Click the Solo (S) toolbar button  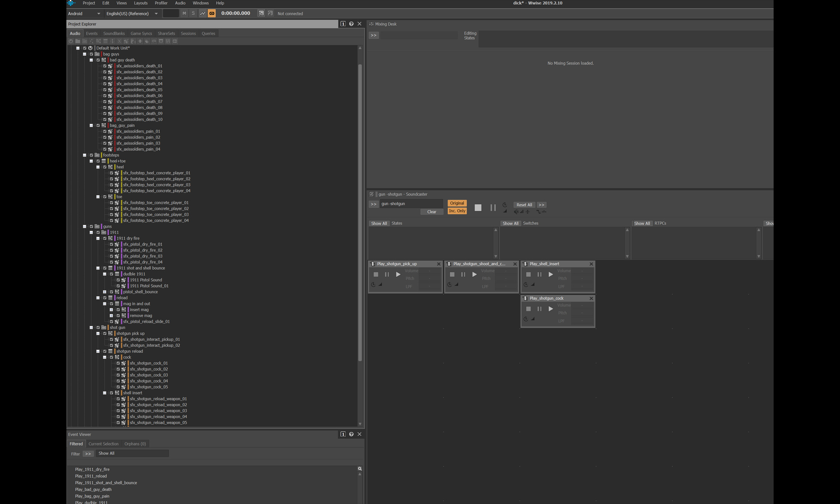click(193, 13)
